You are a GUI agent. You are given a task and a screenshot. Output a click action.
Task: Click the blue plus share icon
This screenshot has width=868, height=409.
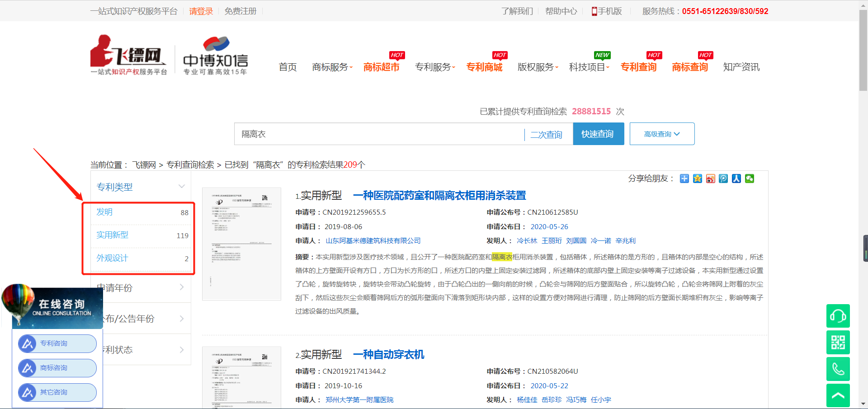coord(684,179)
